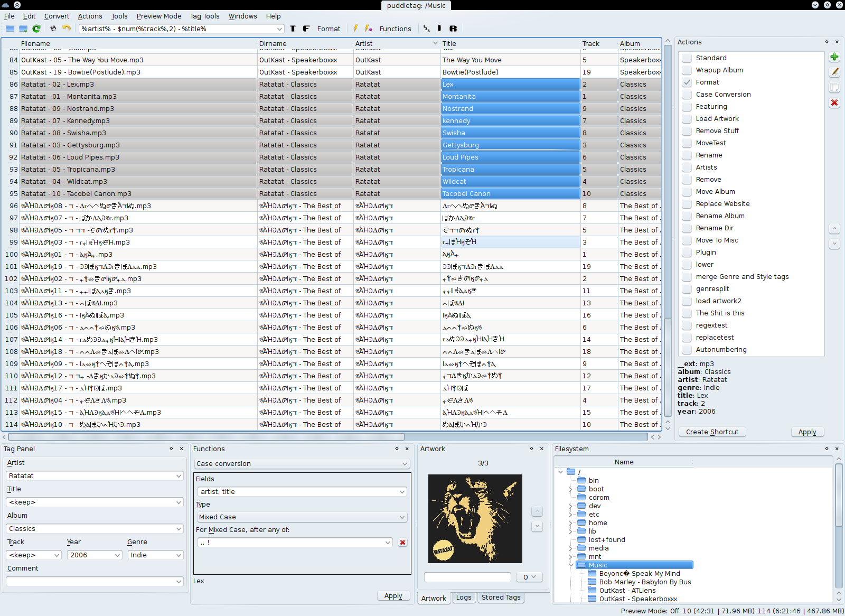Click the Create Shortcut button
This screenshot has height=616, width=845.
point(712,432)
